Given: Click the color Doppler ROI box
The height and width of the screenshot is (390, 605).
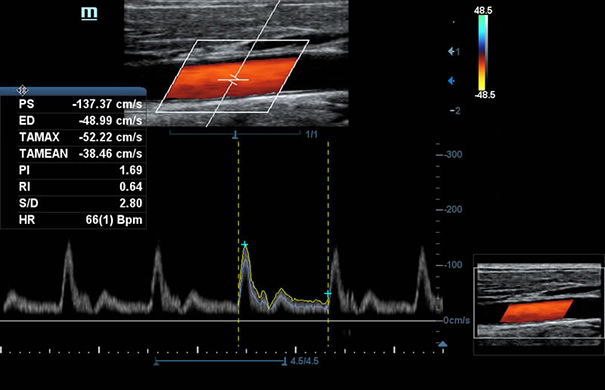Looking at the screenshot, I should [x=233, y=76].
